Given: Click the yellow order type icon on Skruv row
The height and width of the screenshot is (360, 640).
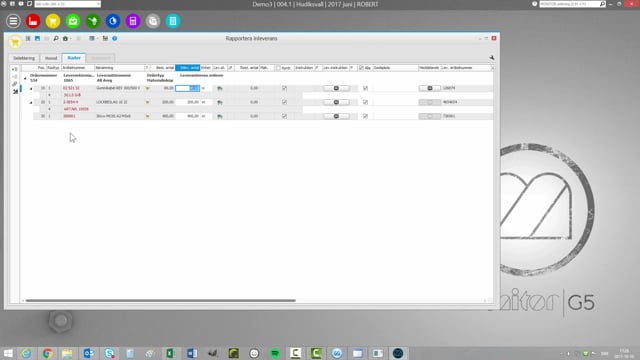Looking at the screenshot, I should 148,116.
